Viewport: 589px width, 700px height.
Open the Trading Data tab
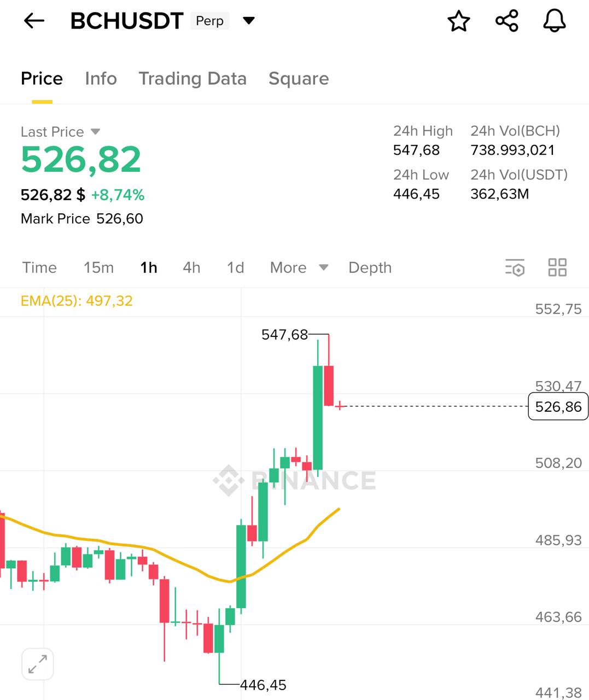click(x=193, y=78)
